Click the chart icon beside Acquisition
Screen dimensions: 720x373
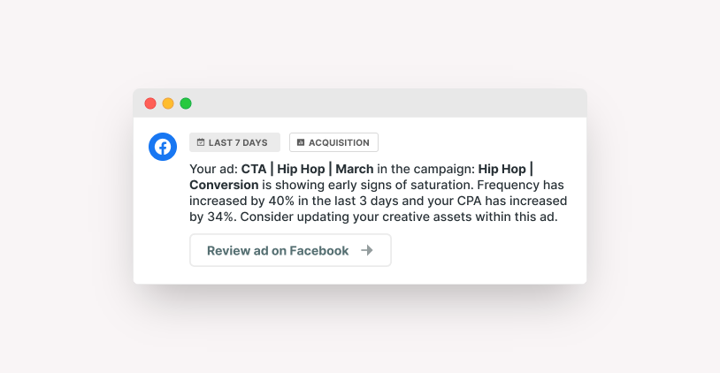click(x=301, y=142)
